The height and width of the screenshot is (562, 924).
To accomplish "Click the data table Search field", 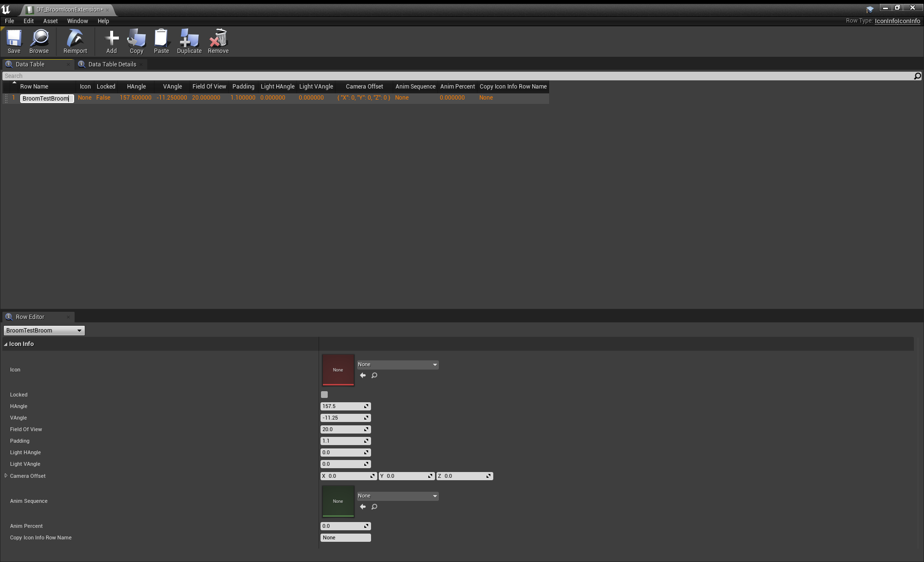I will coord(457,76).
